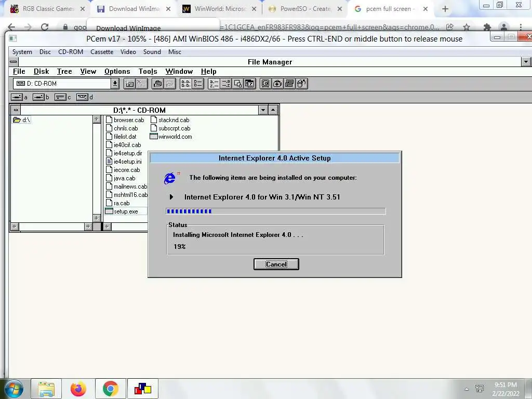Select stacknd.cab file
Viewport: 532px width, 399px height.
pyautogui.click(x=170, y=120)
